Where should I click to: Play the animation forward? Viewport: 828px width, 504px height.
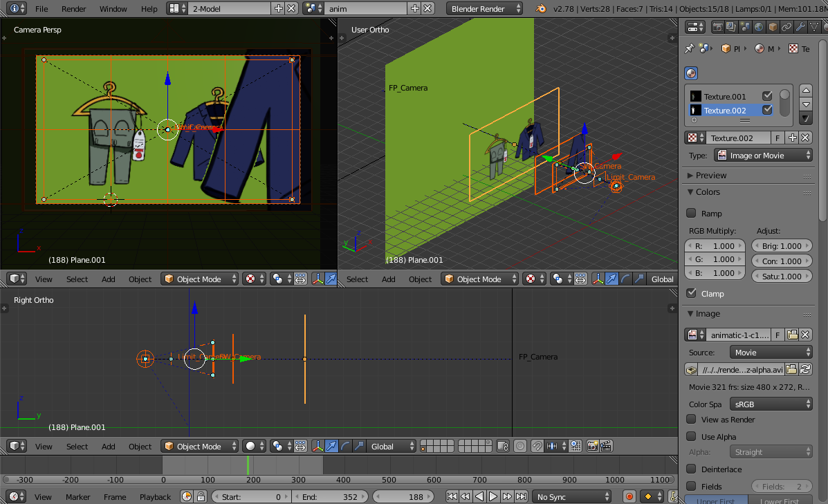click(x=493, y=496)
